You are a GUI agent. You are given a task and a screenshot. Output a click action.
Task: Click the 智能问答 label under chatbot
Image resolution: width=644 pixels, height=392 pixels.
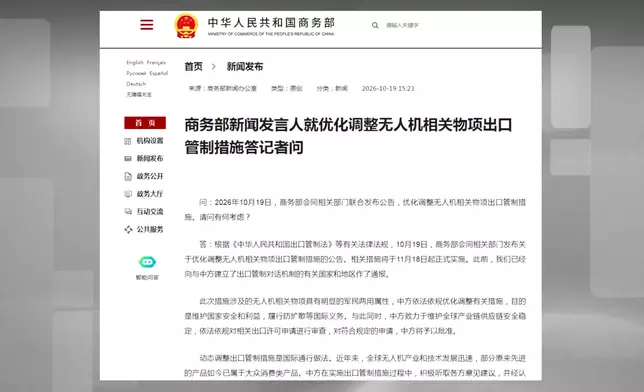[x=147, y=277]
